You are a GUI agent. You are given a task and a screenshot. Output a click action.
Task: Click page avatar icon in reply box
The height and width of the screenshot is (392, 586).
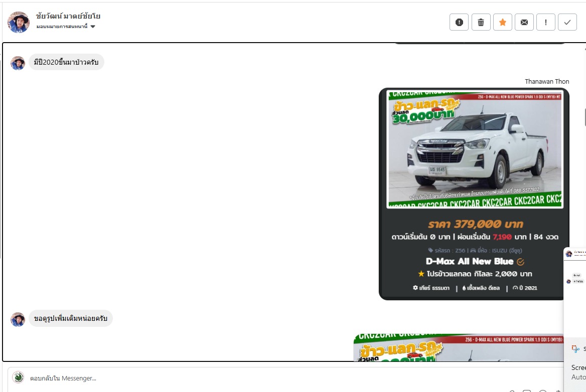(18, 377)
